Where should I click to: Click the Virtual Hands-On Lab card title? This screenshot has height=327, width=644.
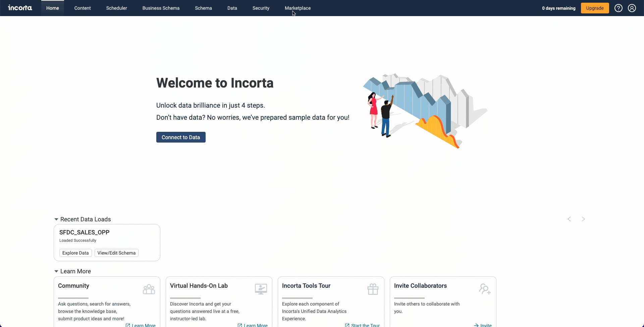coord(199,286)
